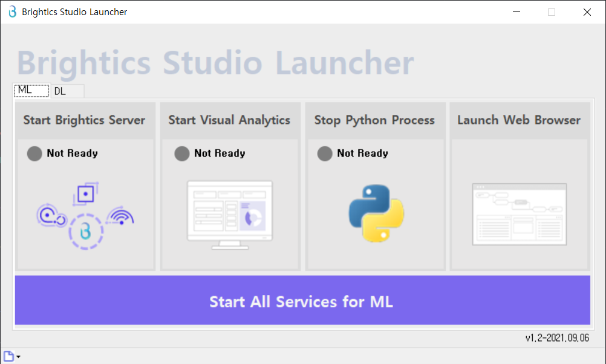The image size is (606, 364).
Task: Click the document icon in status bar
Action: click(x=8, y=356)
